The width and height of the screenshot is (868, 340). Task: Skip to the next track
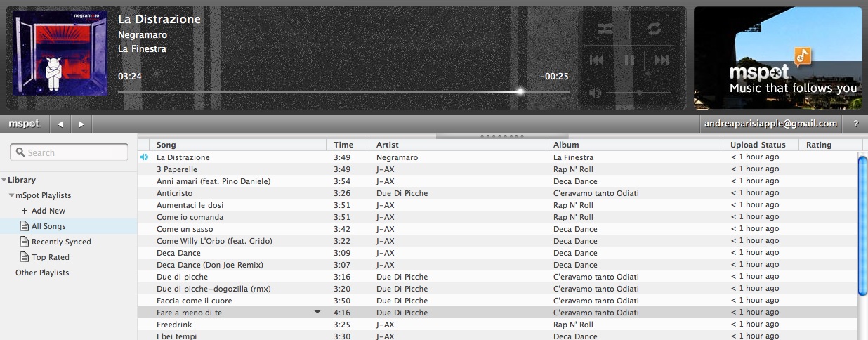[x=662, y=60]
